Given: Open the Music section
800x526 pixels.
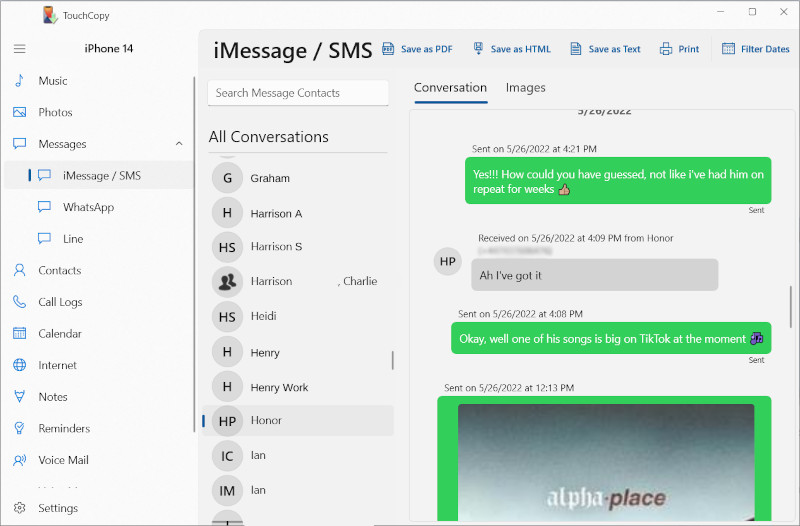Looking at the screenshot, I should coord(97,81).
